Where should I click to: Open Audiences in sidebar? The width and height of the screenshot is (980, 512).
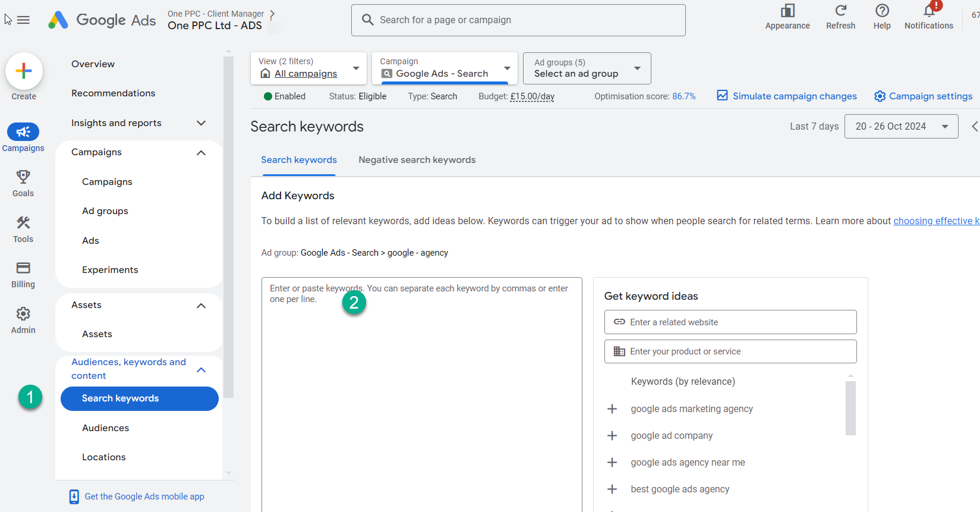point(106,428)
